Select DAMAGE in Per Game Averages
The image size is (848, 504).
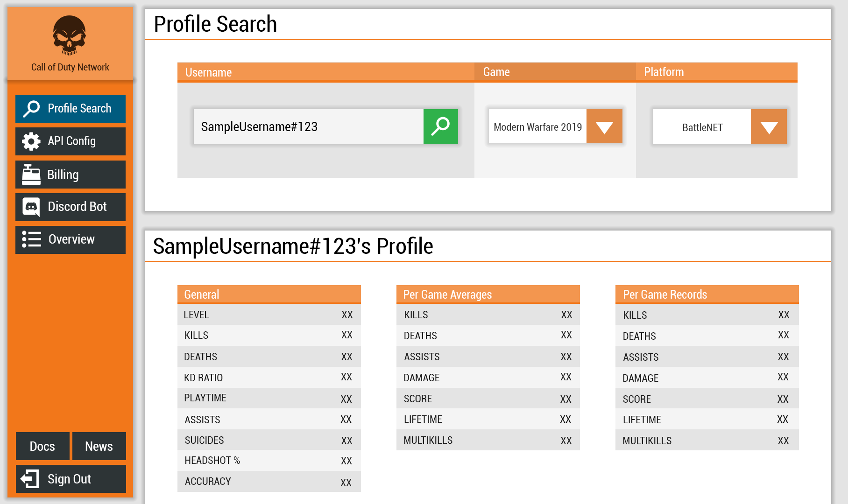[x=488, y=377]
